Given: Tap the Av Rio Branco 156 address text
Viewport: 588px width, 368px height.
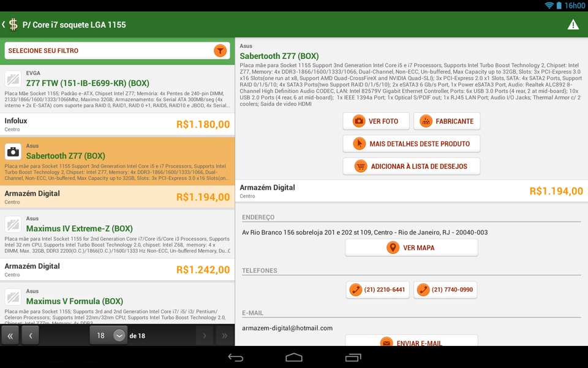Looking at the screenshot, I should coord(365,232).
